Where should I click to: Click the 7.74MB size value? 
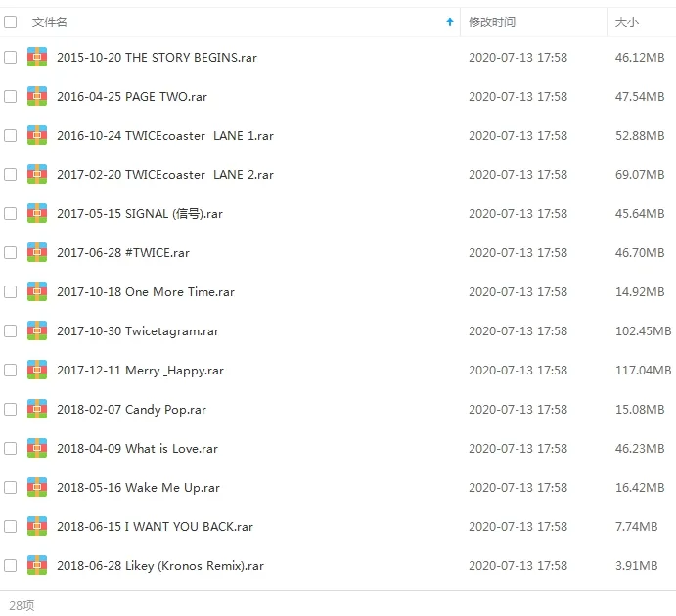636,526
